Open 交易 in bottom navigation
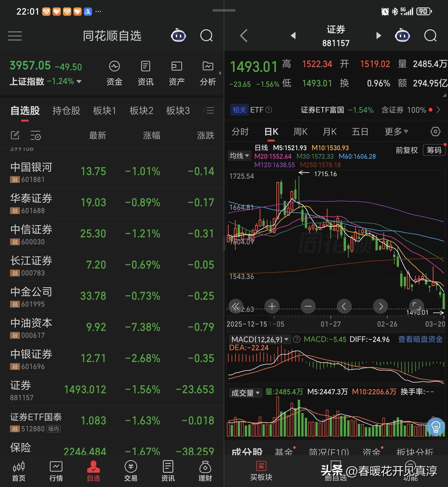The width and height of the screenshot is (448, 487). [x=131, y=471]
